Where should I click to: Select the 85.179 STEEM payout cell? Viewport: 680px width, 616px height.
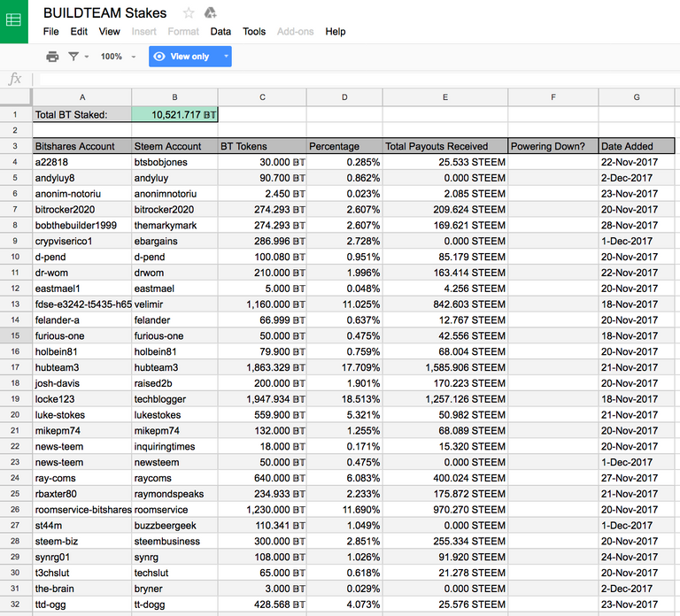click(445, 257)
